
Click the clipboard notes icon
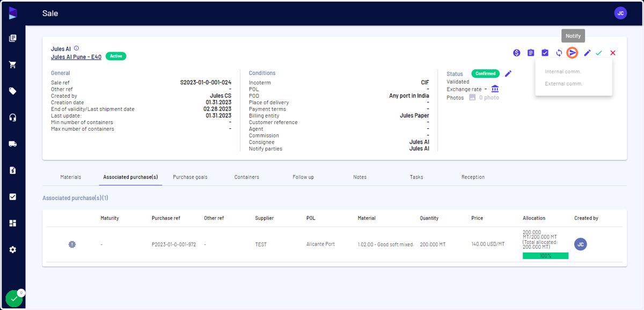(x=531, y=53)
